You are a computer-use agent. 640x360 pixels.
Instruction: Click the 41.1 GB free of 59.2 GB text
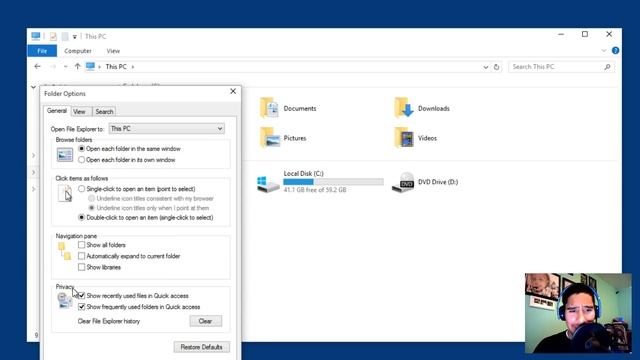click(315, 190)
